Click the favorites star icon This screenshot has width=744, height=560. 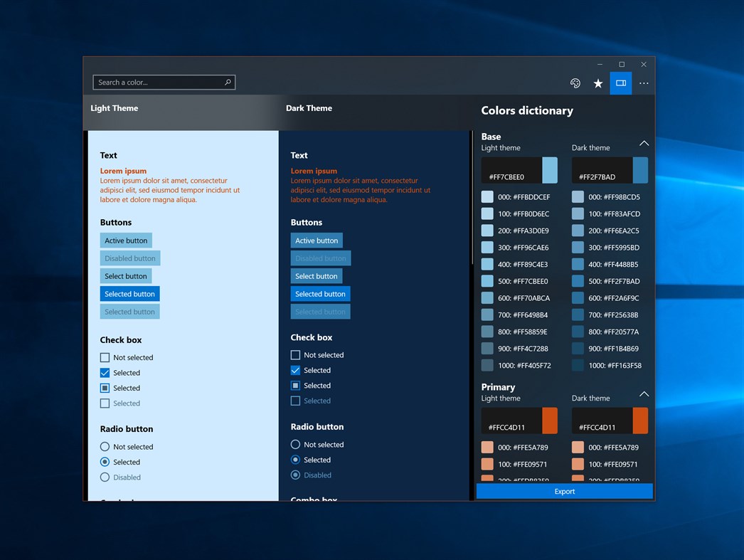(598, 83)
